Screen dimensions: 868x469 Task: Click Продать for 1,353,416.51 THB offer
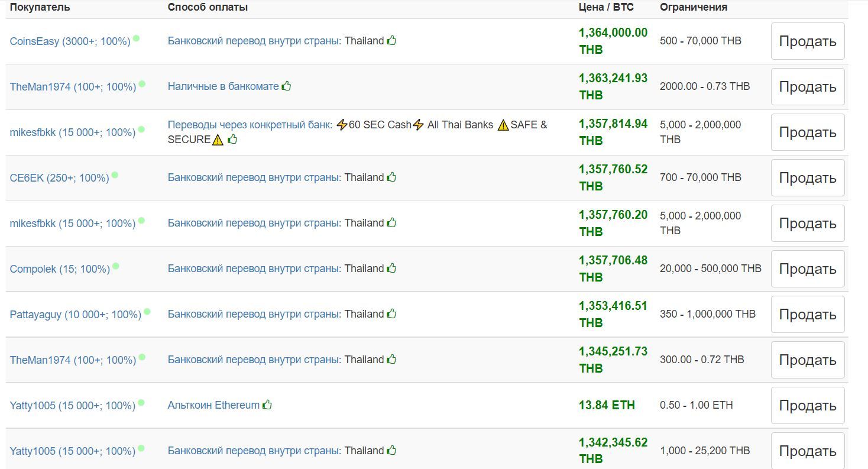pyautogui.click(x=808, y=315)
